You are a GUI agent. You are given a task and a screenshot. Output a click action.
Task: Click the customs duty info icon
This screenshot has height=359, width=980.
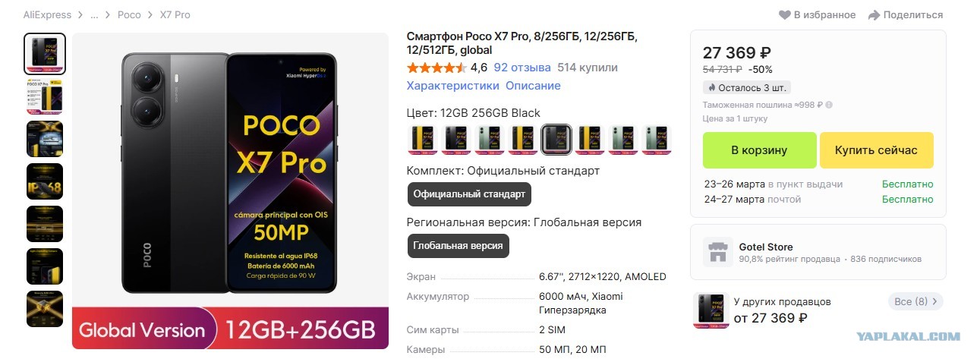829,105
